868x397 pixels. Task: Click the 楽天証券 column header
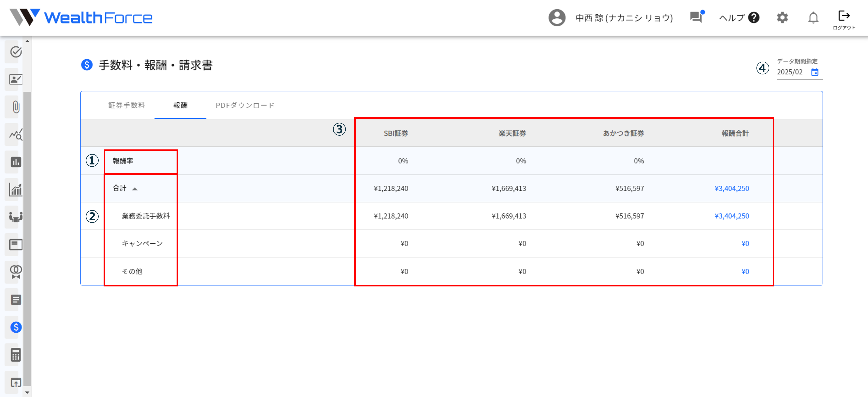[512, 134]
